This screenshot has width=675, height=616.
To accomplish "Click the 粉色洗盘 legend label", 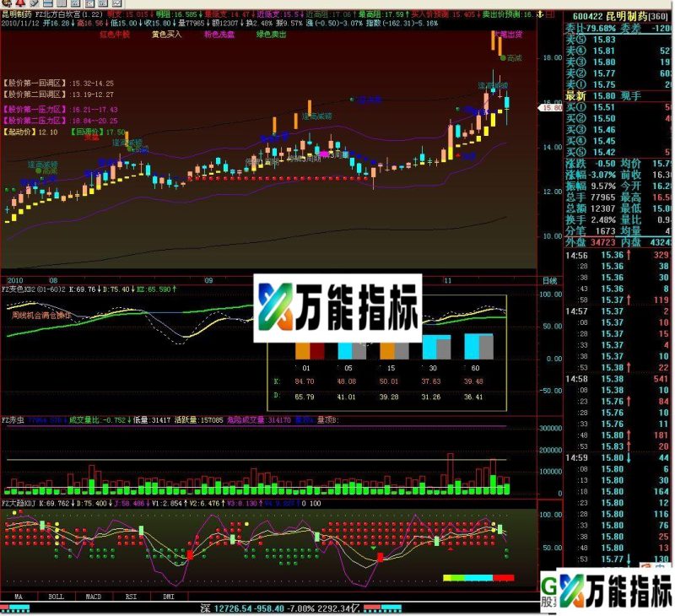I will coord(219,35).
